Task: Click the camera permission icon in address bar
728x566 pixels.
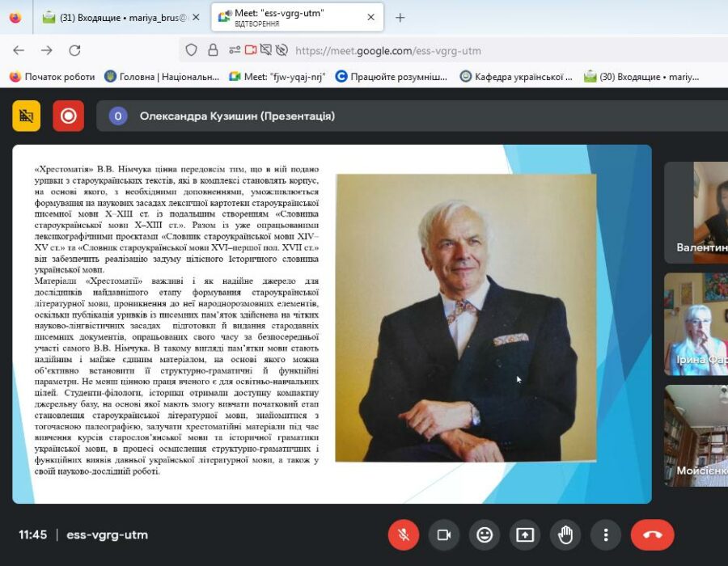Action: pos(250,50)
